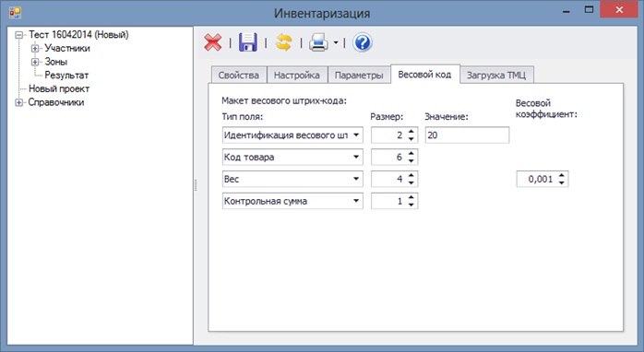Viewport: 644px width, 352px height.
Task: Decrease the size value 6 spinner
Action: click(x=411, y=160)
